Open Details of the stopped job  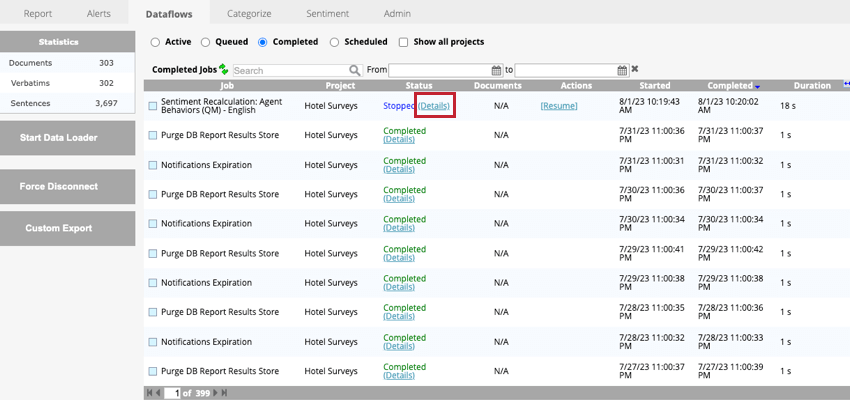(x=434, y=105)
